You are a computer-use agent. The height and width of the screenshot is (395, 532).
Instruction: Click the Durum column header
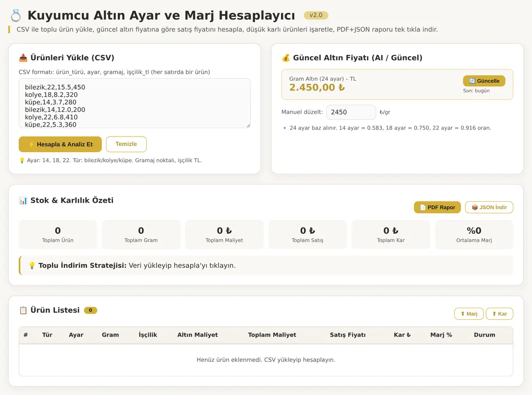coord(485,335)
